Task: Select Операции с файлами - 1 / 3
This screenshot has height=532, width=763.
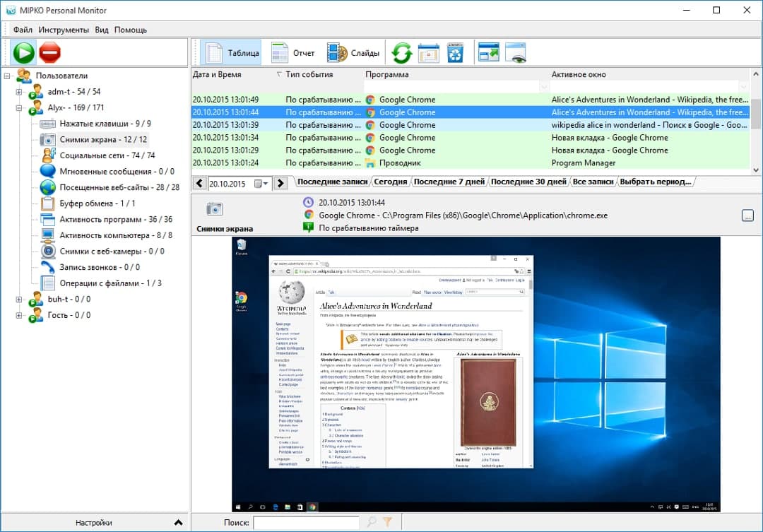Action: tap(110, 283)
